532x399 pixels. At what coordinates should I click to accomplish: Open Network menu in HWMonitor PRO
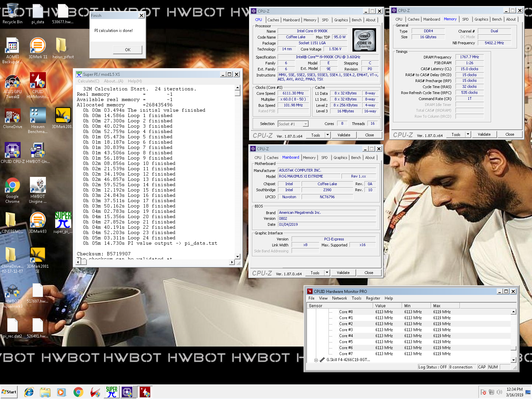click(339, 298)
